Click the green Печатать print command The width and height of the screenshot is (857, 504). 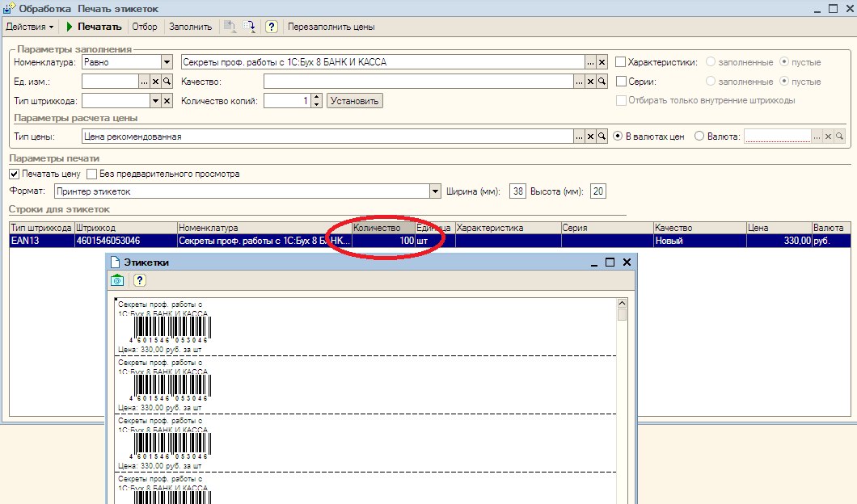[x=94, y=27]
